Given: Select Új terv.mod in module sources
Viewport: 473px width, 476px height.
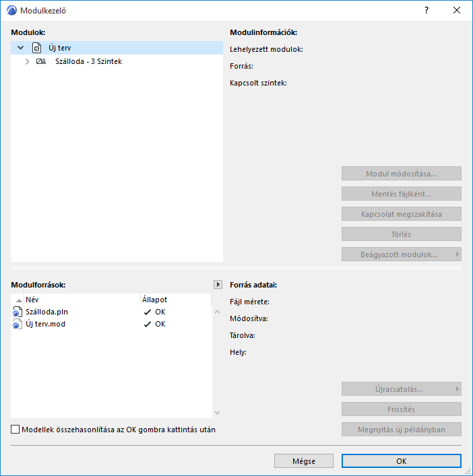Looking at the screenshot, I should (x=45, y=324).
